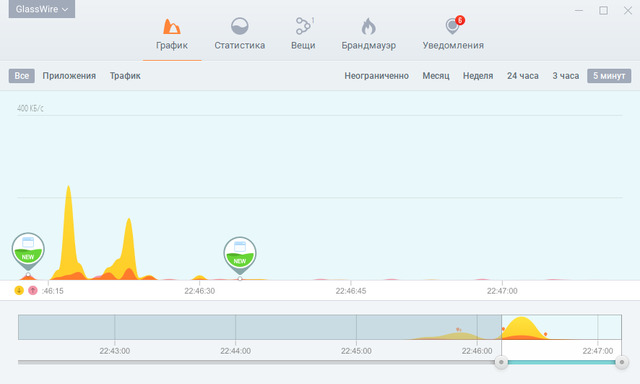Click the small orange marker right of overview peak

546,334
